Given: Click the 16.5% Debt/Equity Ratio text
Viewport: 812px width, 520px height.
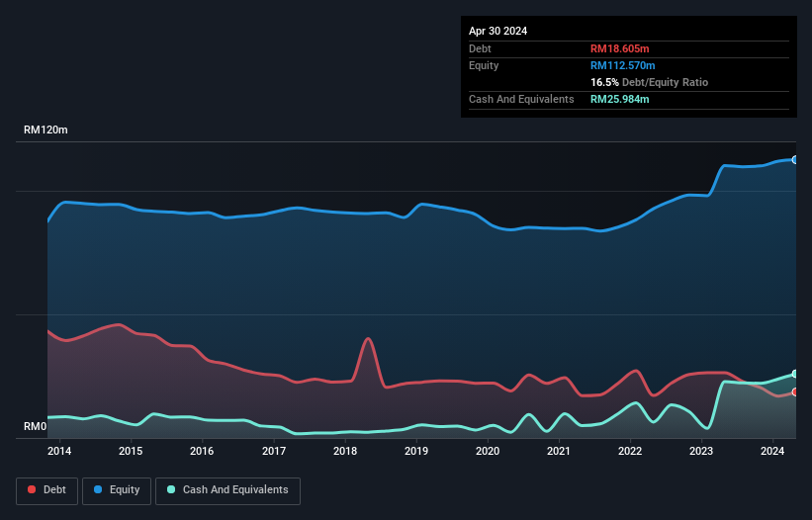Looking at the screenshot, I should [x=649, y=82].
